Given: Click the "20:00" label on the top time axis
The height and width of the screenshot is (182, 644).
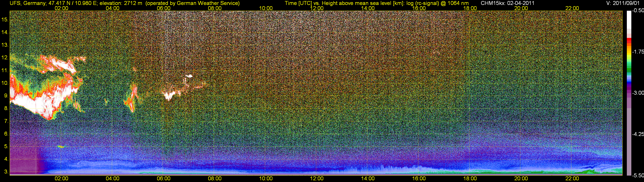Looking at the screenshot, I should (x=521, y=8).
